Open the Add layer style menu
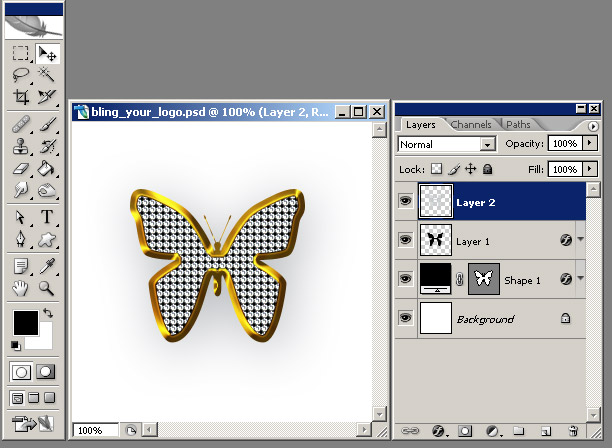The width and height of the screenshot is (612, 448). click(x=439, y=431)
